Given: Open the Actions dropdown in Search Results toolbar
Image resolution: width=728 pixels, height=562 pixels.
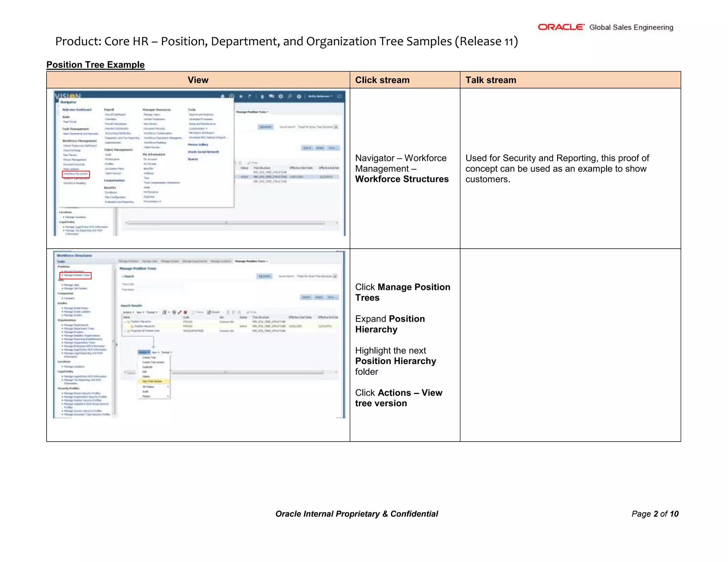Looking at the screenshot, I should click(128, 312).
